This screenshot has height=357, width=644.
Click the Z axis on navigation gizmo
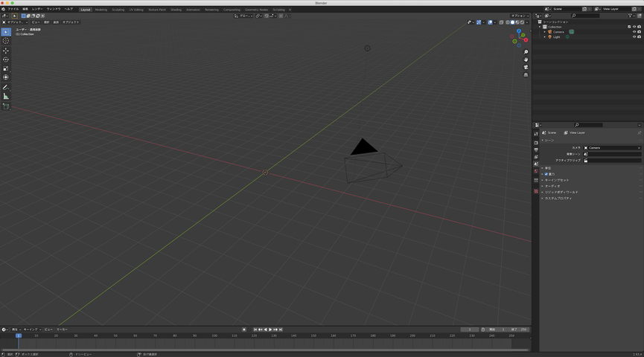pos(519,30)
